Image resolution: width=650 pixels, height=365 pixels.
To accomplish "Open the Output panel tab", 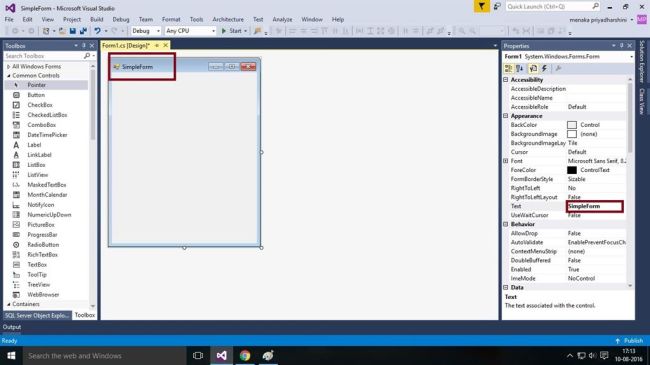I will click(x=12, y=327).
